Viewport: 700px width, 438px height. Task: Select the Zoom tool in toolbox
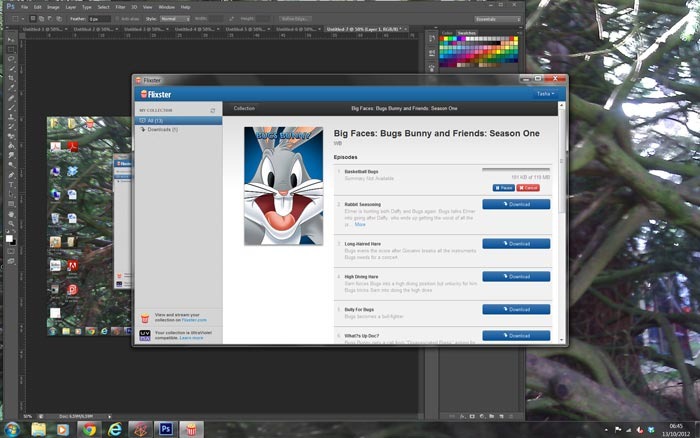(x=11, y=223)
